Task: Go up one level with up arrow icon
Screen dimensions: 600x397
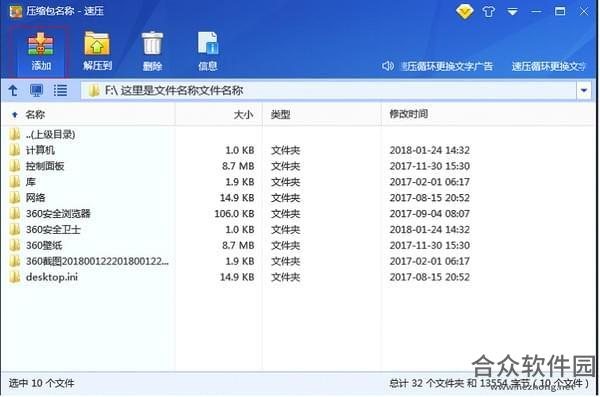Action: click(x=13, y=90)
